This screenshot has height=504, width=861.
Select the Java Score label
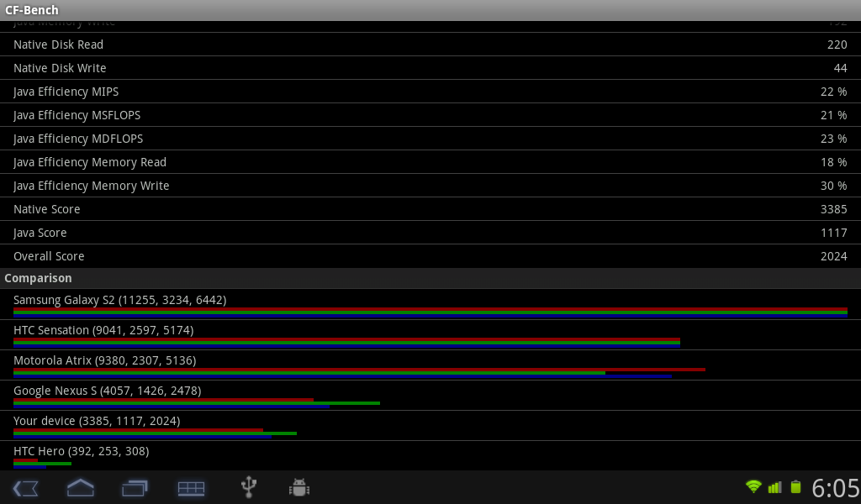(40, 233)
